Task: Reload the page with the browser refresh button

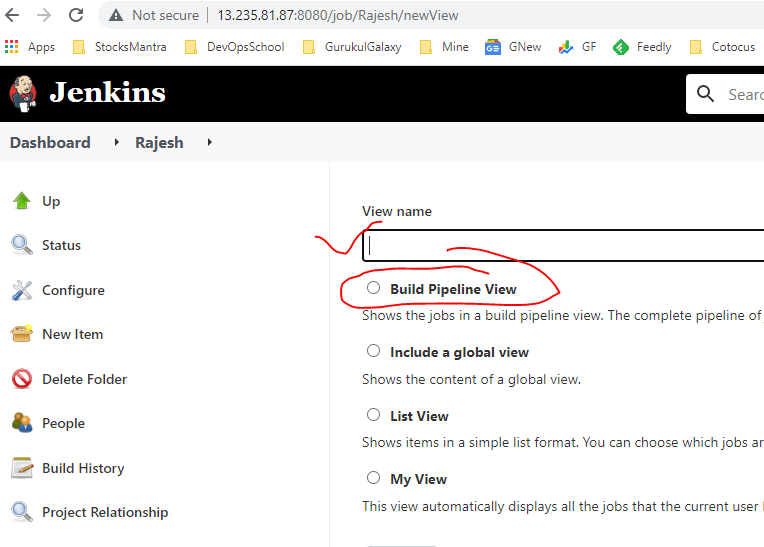Action: (x=76, y=16)
